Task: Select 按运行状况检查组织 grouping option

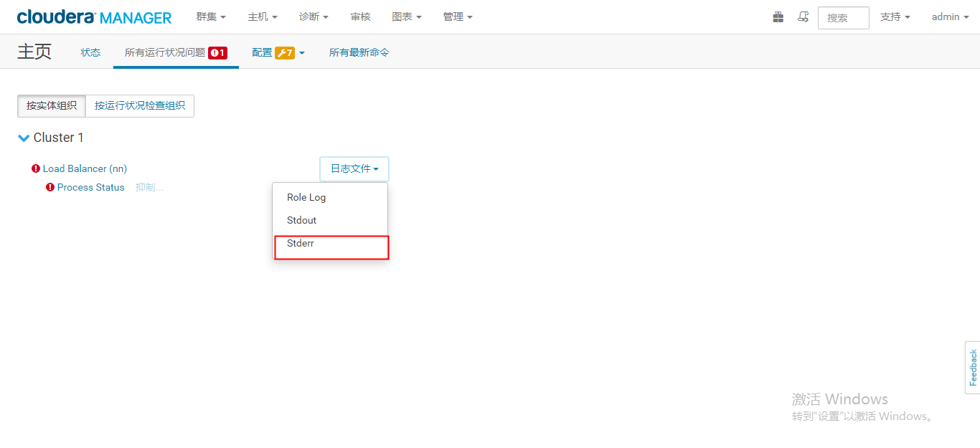Action: tap(140, 105)
